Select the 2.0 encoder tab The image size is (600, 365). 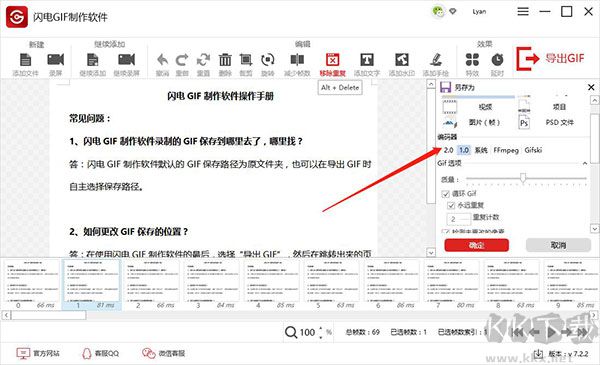tap(448, 150)
